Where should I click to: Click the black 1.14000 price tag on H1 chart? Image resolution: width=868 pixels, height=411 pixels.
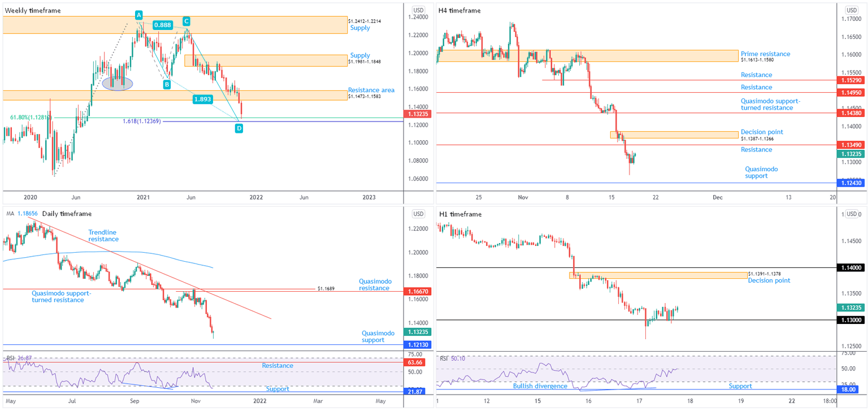(850, 267)
